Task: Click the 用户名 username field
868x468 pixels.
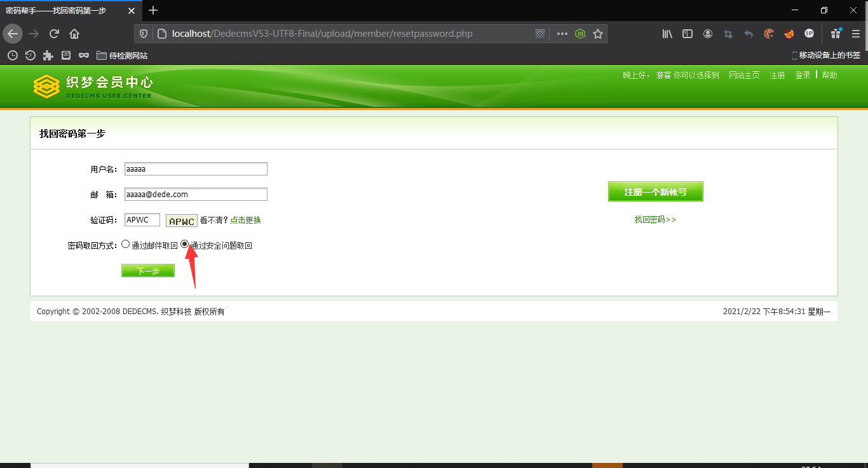Action: 196,169
